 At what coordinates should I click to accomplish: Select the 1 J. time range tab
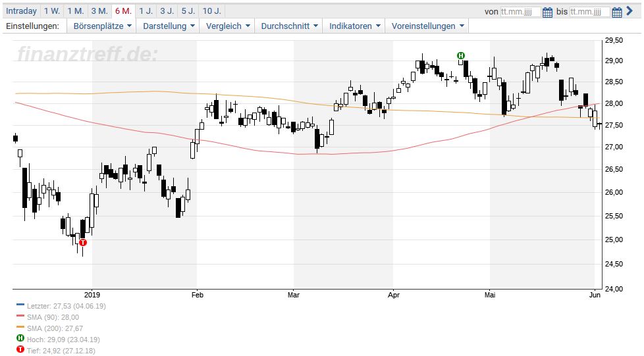[x=146, y=11]
